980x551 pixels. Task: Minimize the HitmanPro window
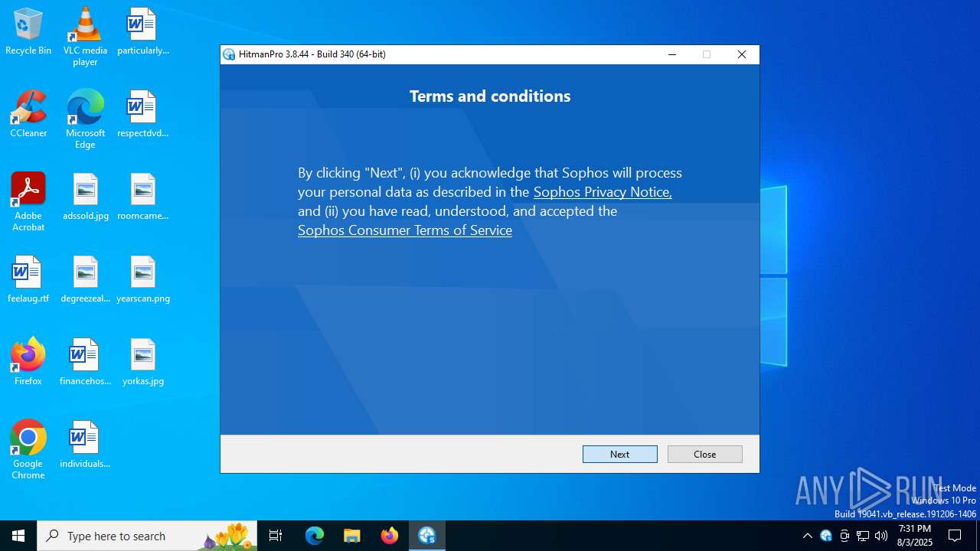671,54
